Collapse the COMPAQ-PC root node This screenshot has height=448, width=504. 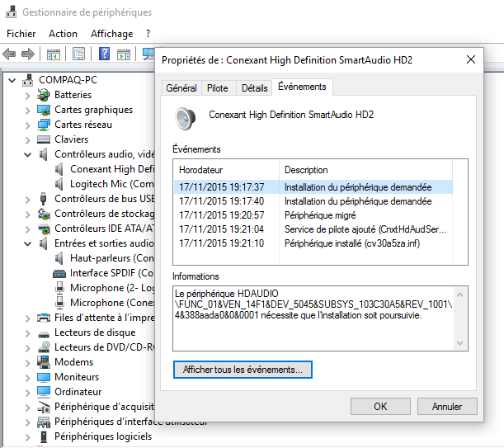pos(12,80)
